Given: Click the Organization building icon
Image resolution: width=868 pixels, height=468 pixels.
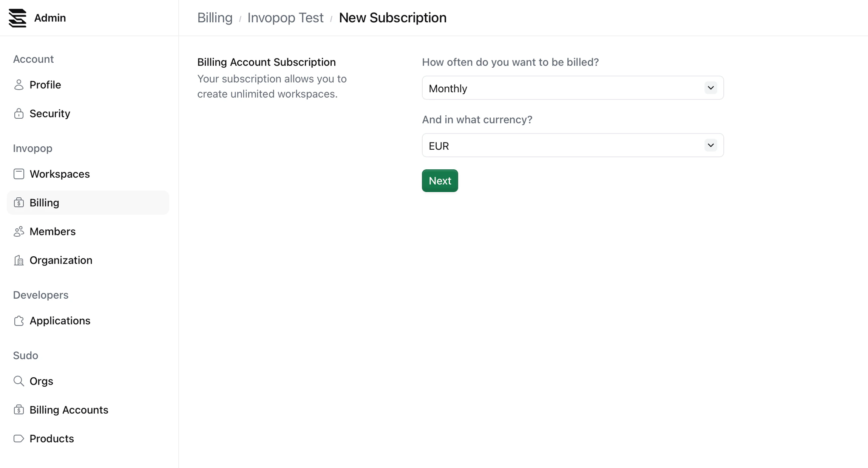Looking at the screenshot, I should tap(19, 260).
